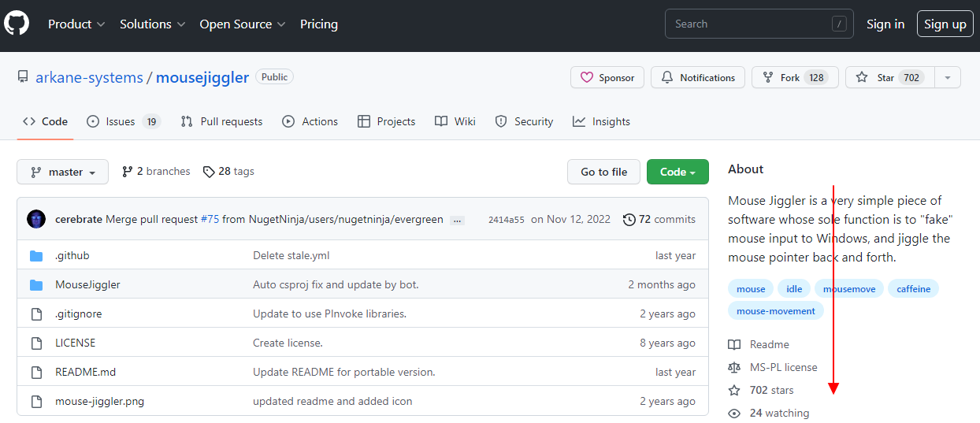Click the repository book icon beside arkane-systems
This screenshot has width=980, height=423.
coord(23,77)
